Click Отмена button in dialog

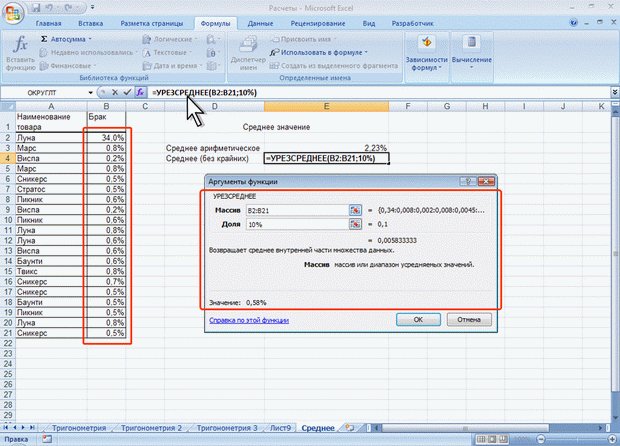point(469,319)
